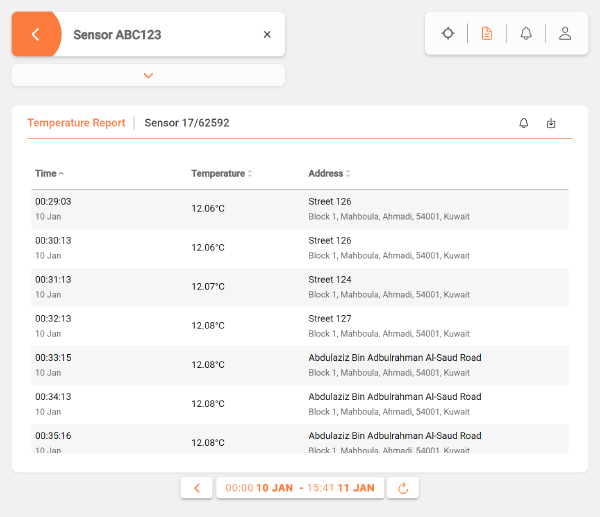Select the 00:33:15 row time
The height and width of the screenshot is (517, 600).
[53, 358]
